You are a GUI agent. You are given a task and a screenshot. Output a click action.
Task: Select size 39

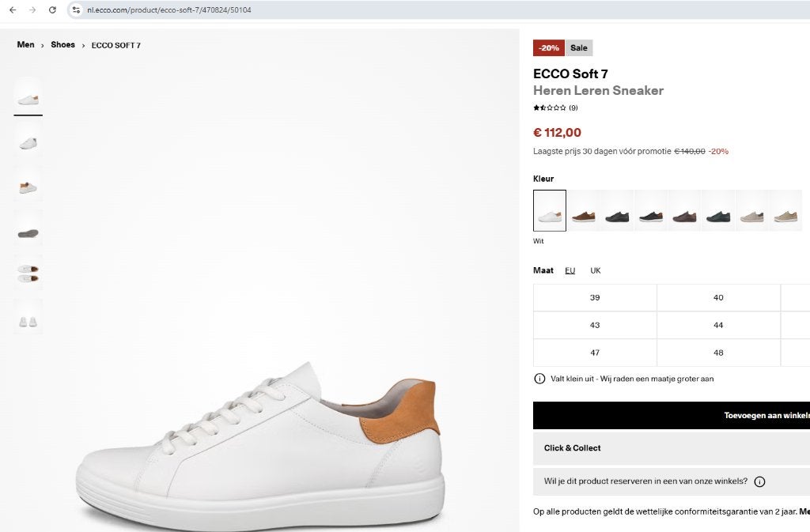coord(595,298)
